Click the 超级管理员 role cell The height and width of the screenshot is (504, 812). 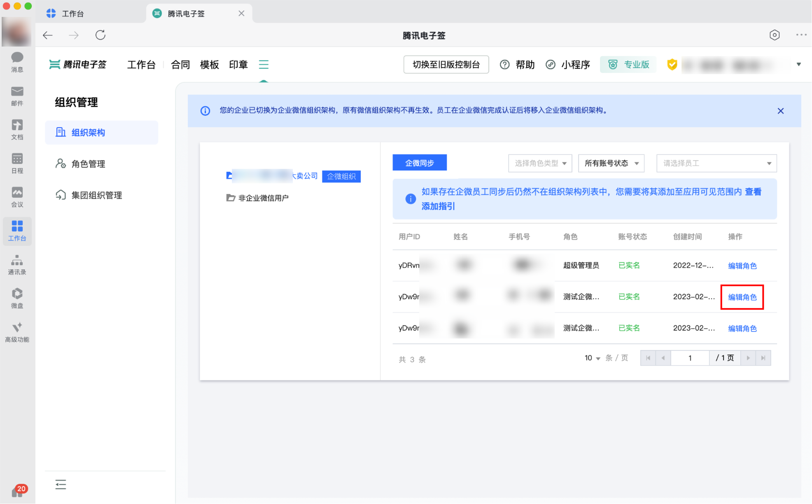[581, 266]
